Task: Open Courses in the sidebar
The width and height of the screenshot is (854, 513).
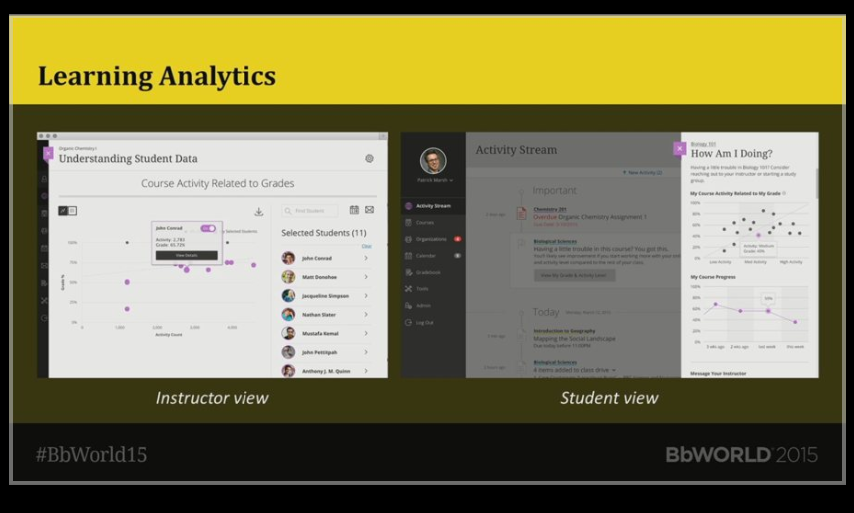Action: coord(425,222)
